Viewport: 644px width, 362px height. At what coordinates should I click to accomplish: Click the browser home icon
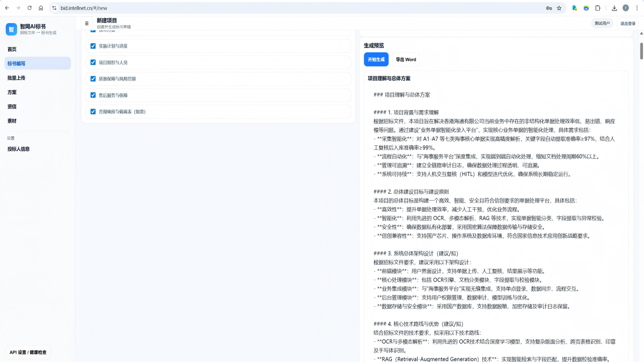click(x=41, y=8)
